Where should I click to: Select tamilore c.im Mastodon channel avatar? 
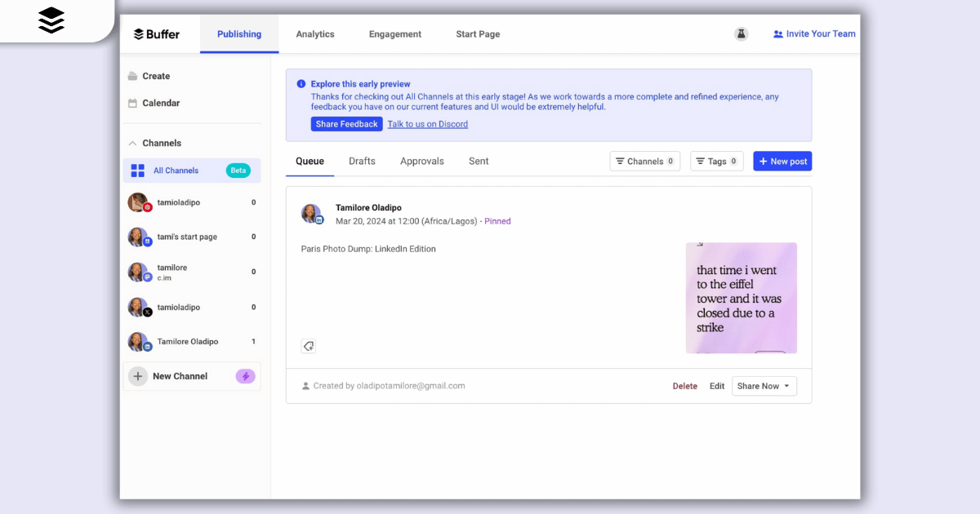point(139,272)
